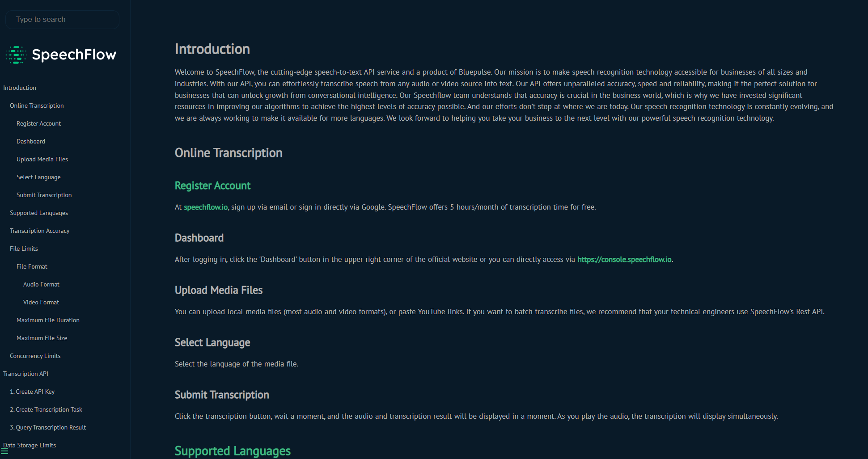Click the Supported Languages heading link

233,451
